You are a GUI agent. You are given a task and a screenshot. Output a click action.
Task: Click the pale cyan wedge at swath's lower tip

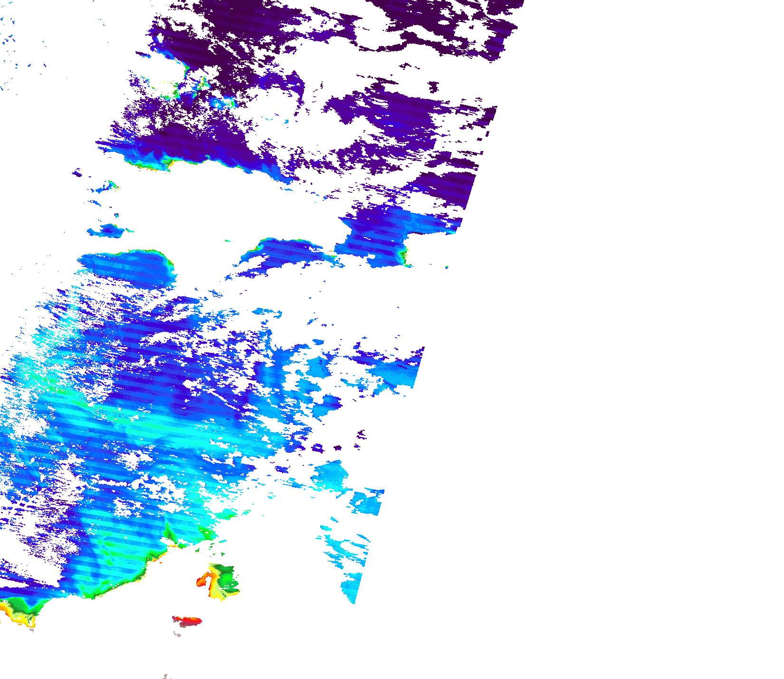click(x=353, y=588)
